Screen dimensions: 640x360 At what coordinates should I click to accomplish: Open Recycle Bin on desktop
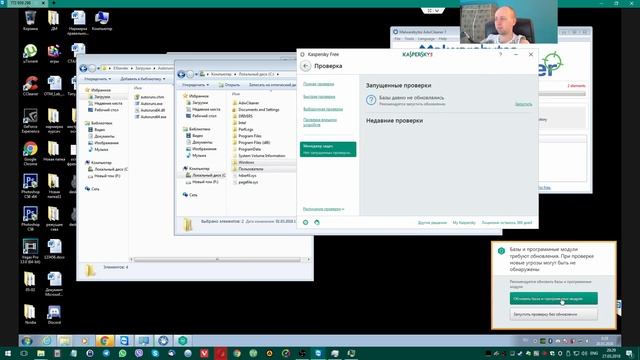point(30,21)
